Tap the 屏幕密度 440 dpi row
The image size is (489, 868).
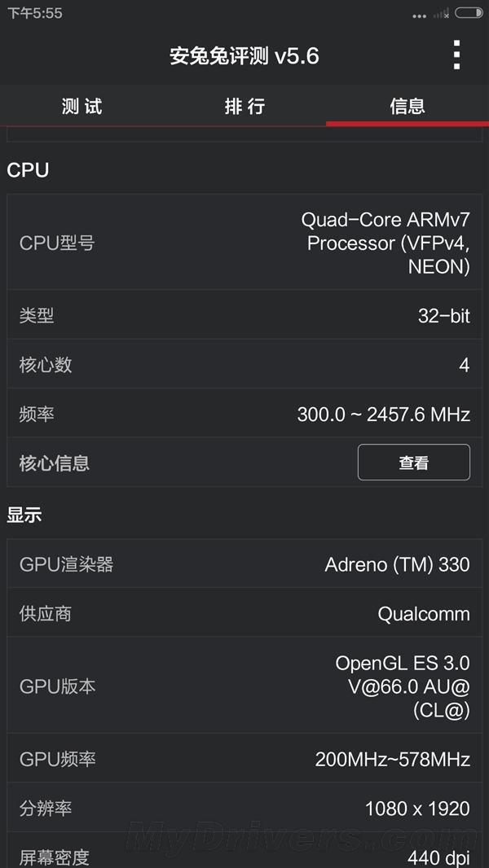click(244, 855)
